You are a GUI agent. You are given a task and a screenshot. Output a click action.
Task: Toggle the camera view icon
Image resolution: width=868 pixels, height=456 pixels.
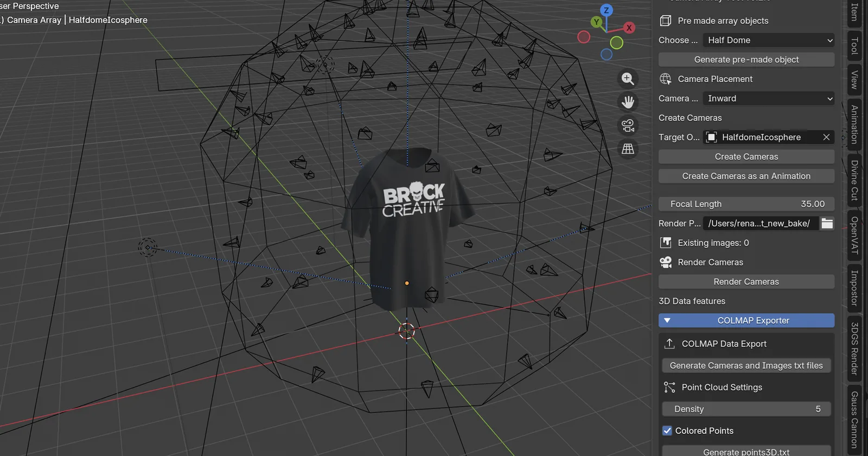click(628, 125)
